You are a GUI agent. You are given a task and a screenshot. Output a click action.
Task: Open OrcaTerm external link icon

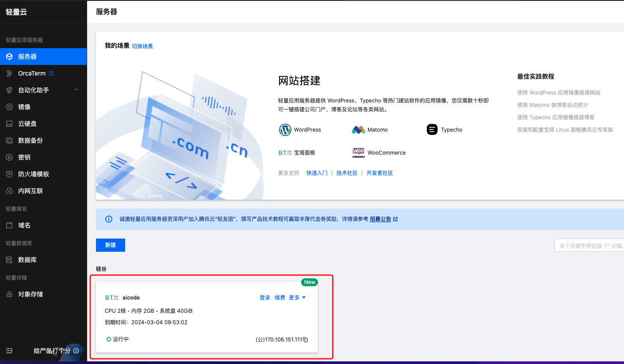[x=51, y=73]
